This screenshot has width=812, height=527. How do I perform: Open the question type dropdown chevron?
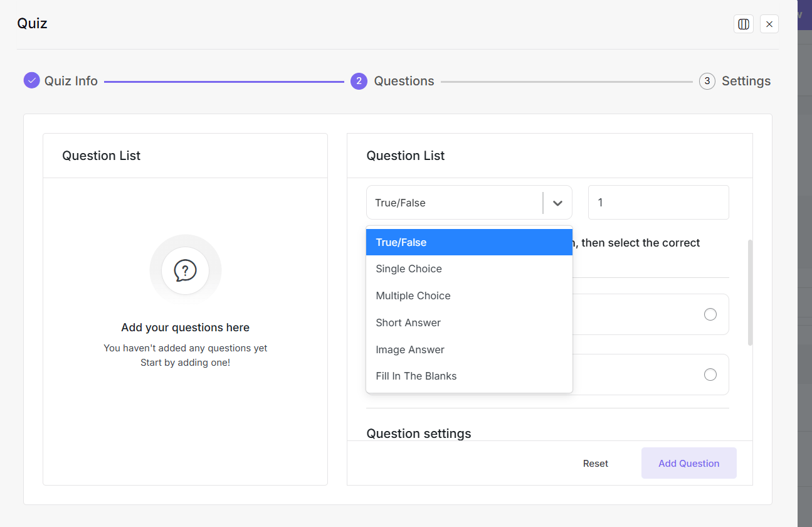click(x=557, y=202)
